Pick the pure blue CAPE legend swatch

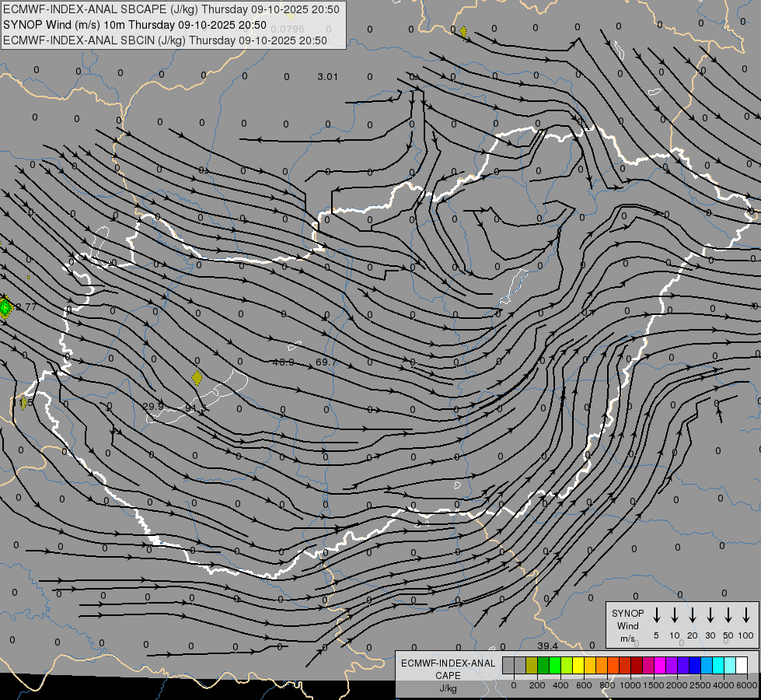coord(694,665)
